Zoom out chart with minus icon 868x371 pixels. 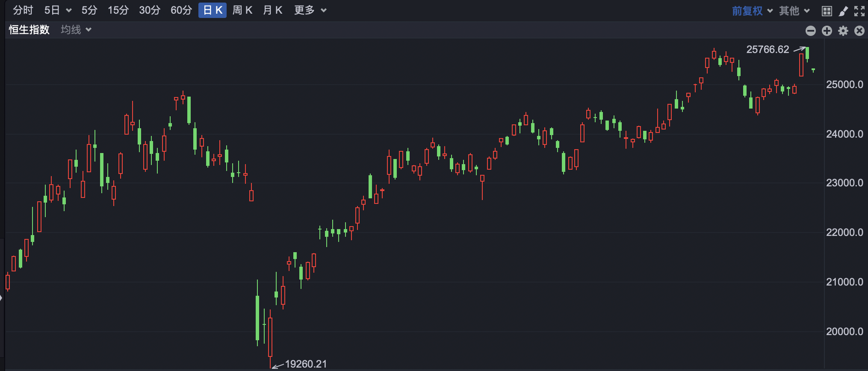pos(811,31)
